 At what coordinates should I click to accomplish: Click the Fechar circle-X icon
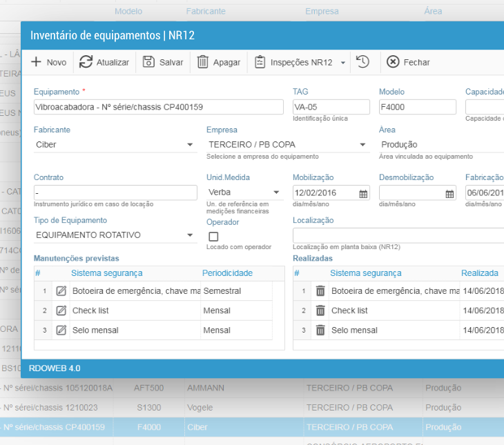click(393, 61)
